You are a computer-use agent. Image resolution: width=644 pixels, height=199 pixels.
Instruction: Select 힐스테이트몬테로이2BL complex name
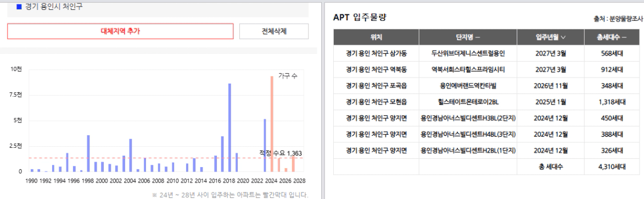[x=468, y=102]
